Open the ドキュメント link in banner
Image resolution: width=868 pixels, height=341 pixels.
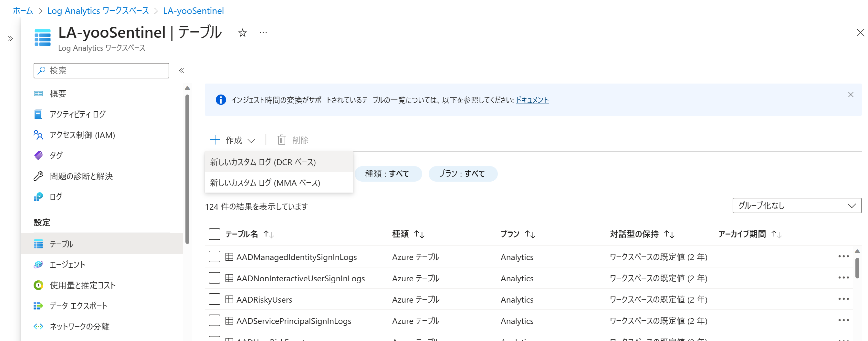click(532, 100)
